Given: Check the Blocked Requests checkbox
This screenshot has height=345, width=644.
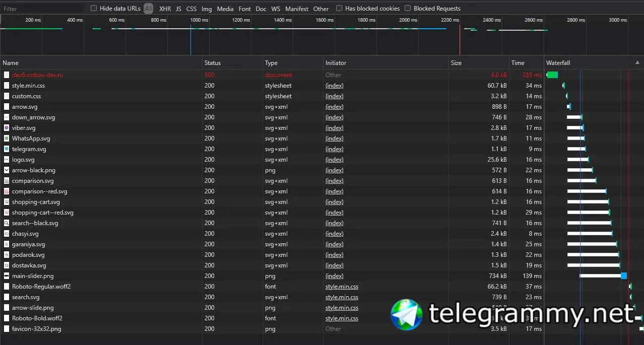Looking at the screenshot, I should [408, 8].
